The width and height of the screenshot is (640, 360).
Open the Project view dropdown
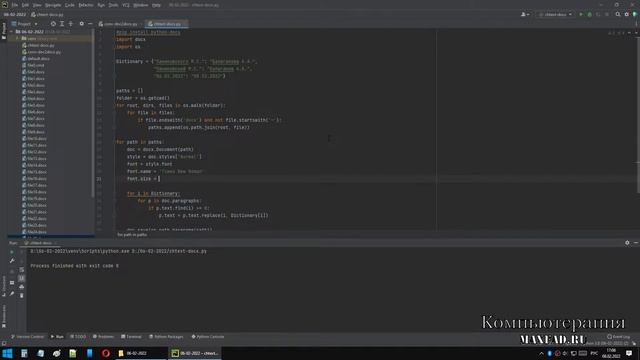24,24
